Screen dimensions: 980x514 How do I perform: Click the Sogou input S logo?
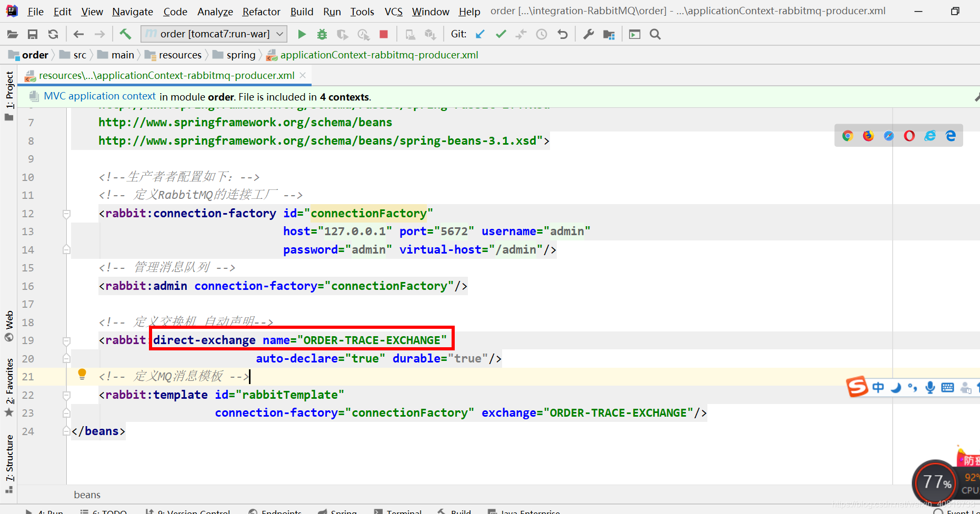coord(857,387)
